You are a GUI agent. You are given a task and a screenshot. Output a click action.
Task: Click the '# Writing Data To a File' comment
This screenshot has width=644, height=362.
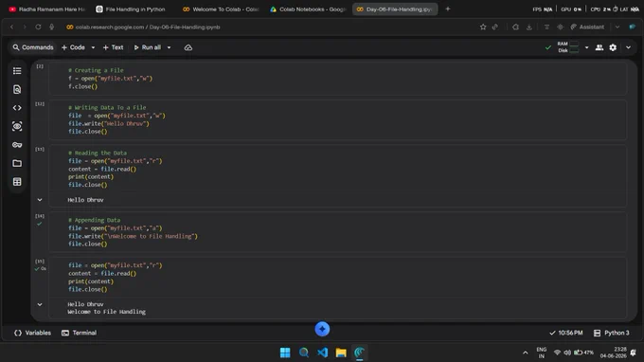[107, 108]
